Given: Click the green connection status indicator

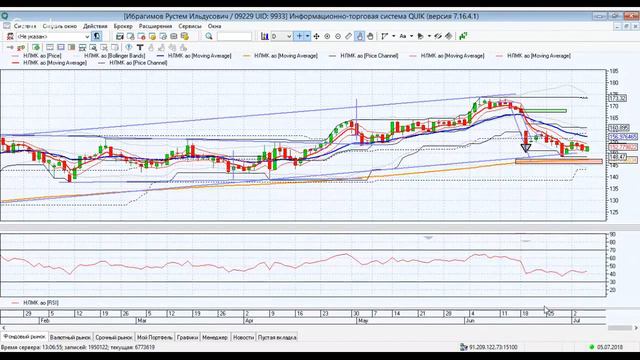Looking at the screenshot, I should tap(592, 347).
